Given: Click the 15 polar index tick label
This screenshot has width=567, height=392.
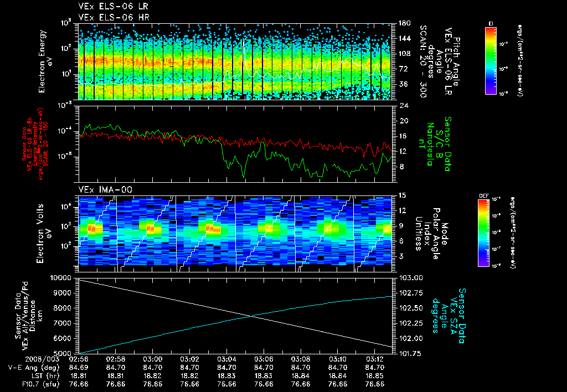Looking at the screenshot, I should [x=402, y=195].
